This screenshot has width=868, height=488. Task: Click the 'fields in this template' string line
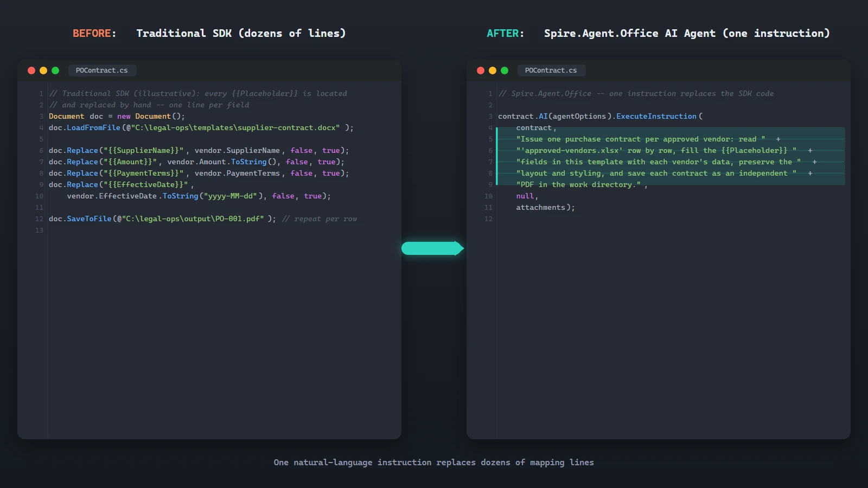pyautogui.click(x=666, y=162)
